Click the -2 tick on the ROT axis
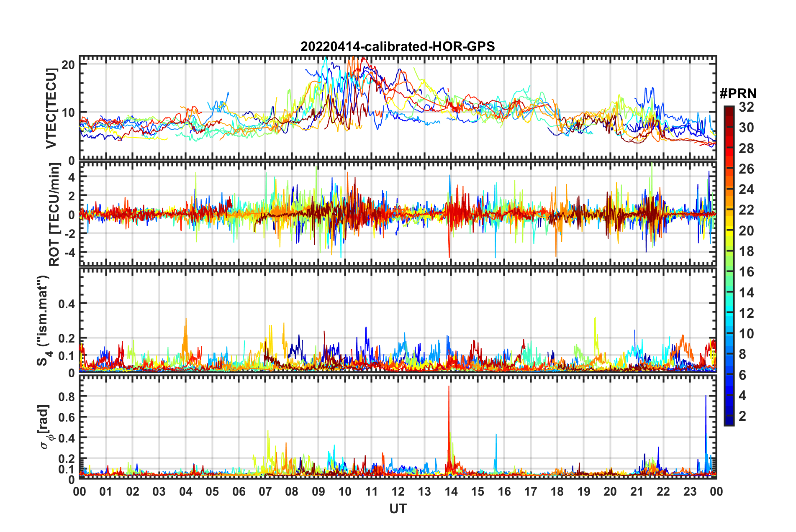 tap(69, 234)
